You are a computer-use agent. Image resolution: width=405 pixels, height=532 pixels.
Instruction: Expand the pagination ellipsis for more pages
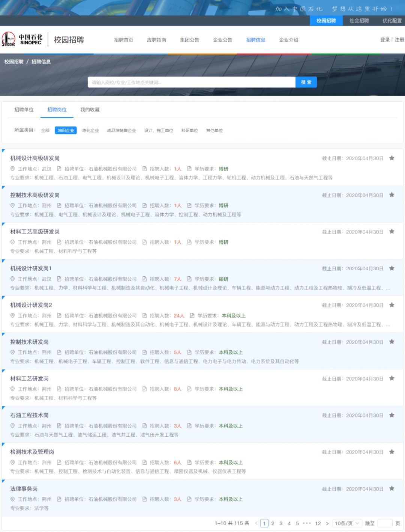(x=307, y=523)
